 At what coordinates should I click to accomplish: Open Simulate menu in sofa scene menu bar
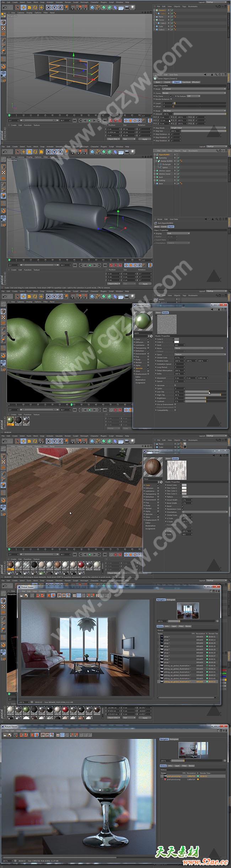pos(59,147)
